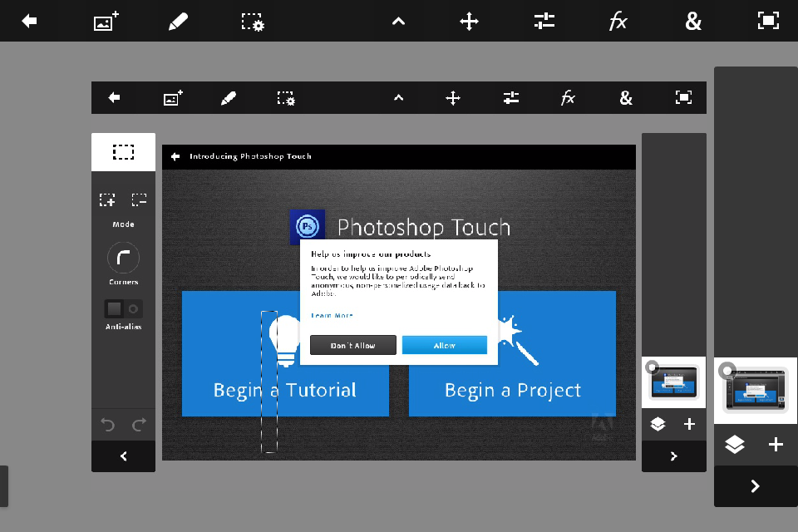Click add image icon in inner toolbar
Screen dimensions: 798x532
[173, 98]
